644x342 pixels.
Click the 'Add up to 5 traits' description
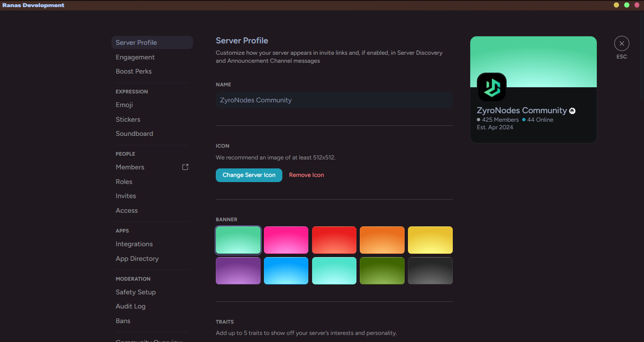click(306, 333)
